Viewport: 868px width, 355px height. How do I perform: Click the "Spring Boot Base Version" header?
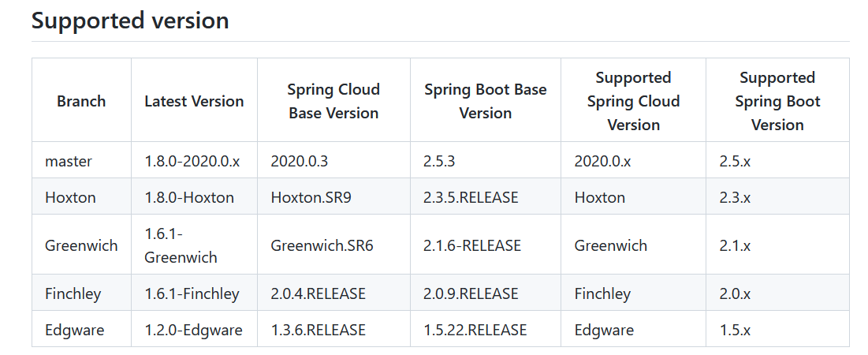[485, 101]
